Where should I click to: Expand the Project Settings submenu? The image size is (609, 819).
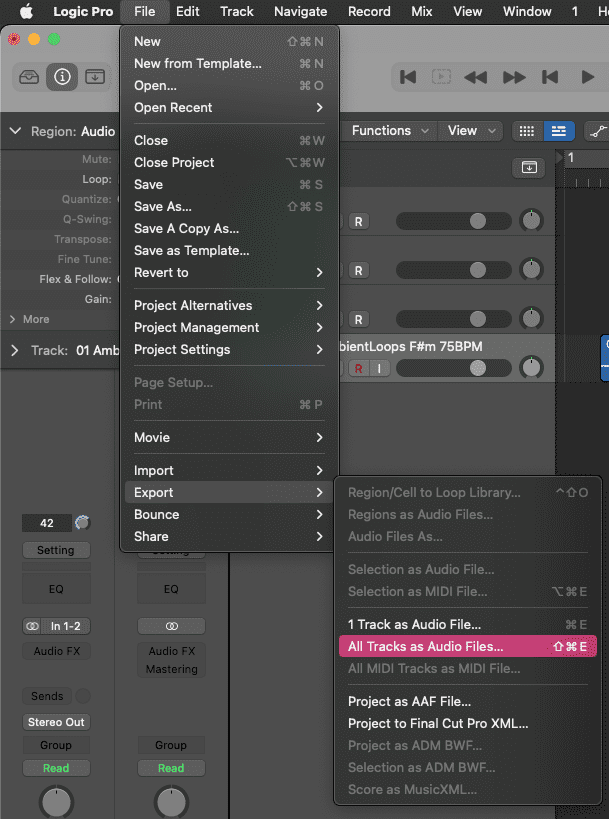coord(229,349)
